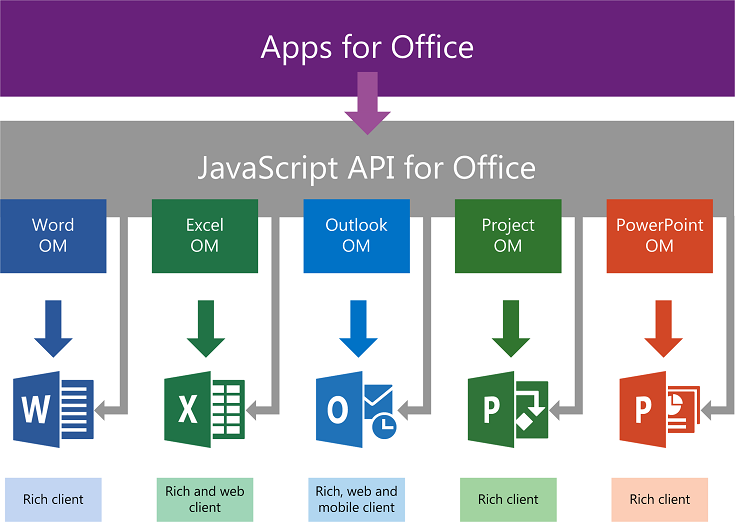Click the Outlook application icon
The width and height of the screenshot is (735, 522).
coord(355,409)
